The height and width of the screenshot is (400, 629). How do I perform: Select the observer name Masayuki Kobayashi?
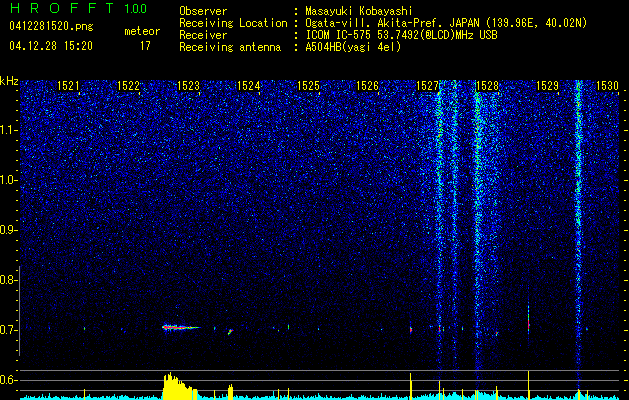click(x=358, y=11)
